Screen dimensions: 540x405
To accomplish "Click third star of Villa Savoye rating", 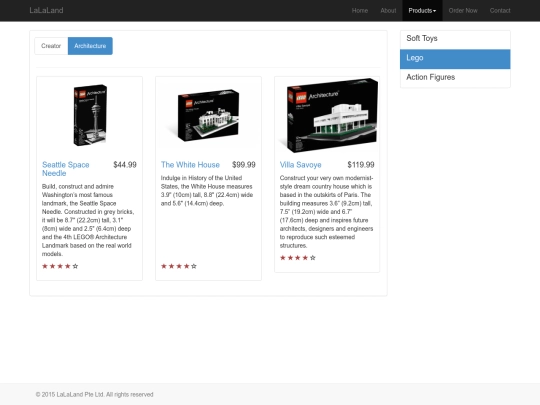I will tap(298, 258).
